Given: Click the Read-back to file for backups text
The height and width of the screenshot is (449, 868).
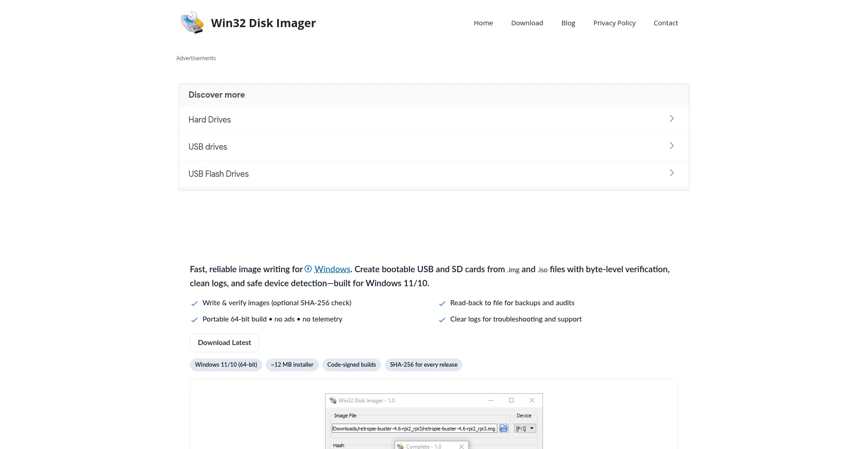Looking at the screenshot, I should (x=512, y=303).
